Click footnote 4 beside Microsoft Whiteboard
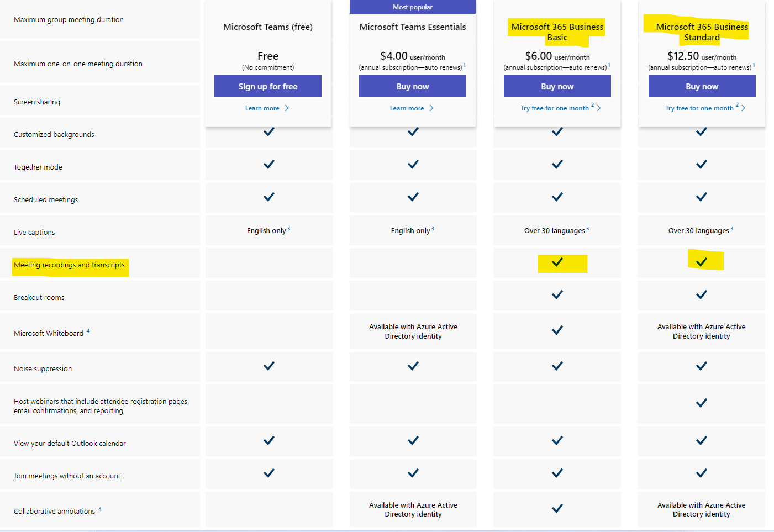This screenshot has height=532, width=774. pos(88,331)
